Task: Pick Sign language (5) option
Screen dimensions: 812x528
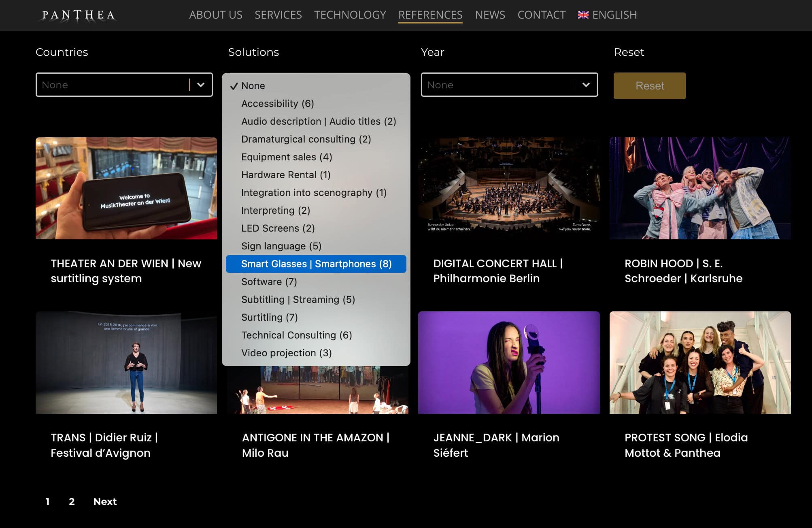Action: [x=281, y=246]
